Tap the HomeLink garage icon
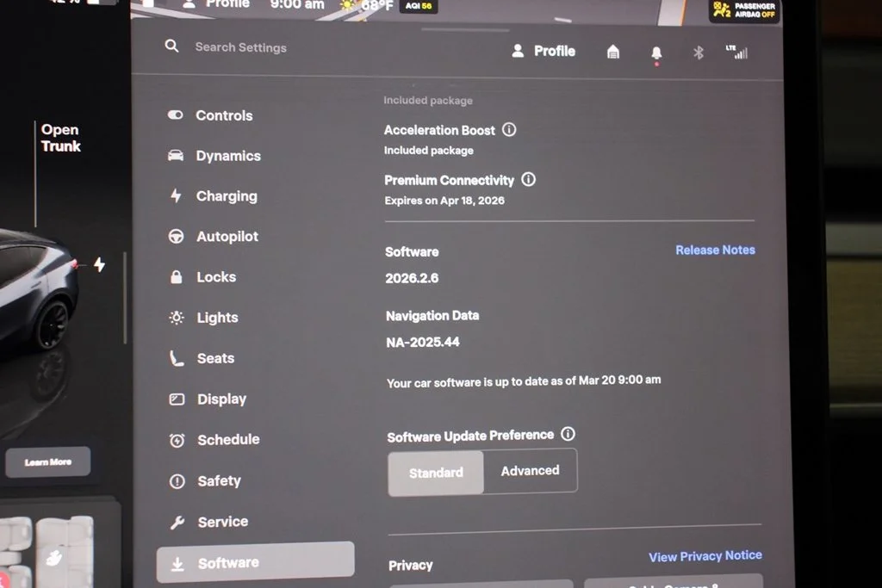Screen dimensions: 882x588 (613, 53)
